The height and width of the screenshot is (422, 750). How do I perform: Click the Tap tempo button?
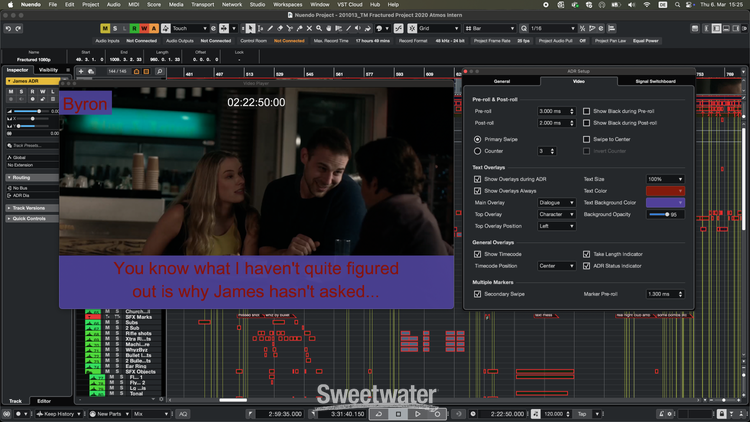click(x=581, y=413)
